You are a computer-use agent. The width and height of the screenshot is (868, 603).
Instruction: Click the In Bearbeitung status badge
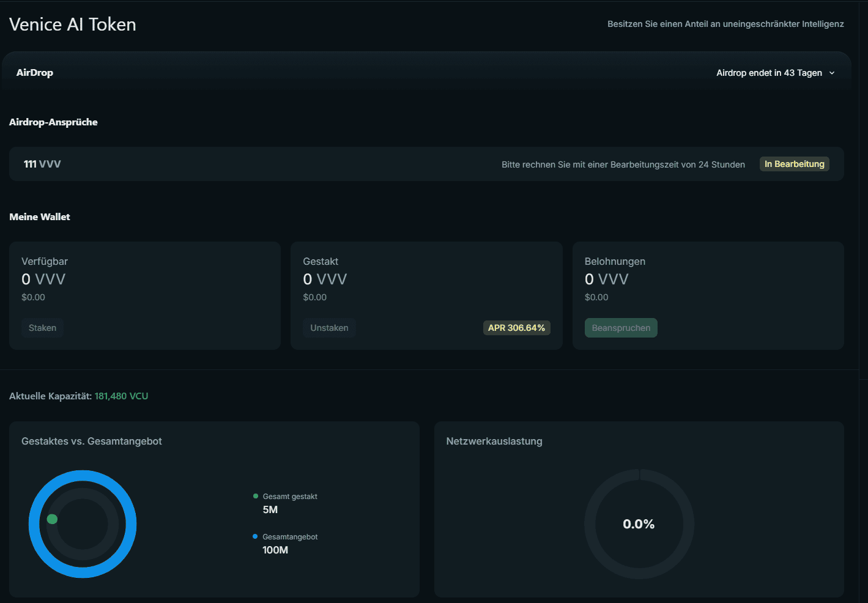(x=794, y=164)
